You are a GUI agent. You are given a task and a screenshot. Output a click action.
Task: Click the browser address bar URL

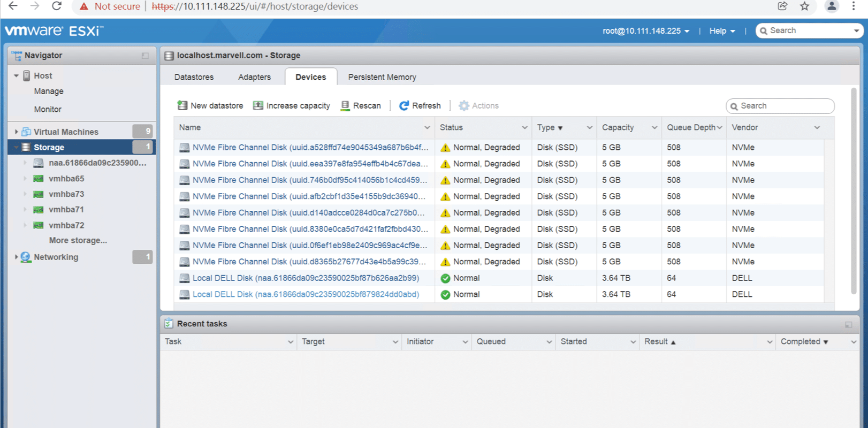pos(255,6)
